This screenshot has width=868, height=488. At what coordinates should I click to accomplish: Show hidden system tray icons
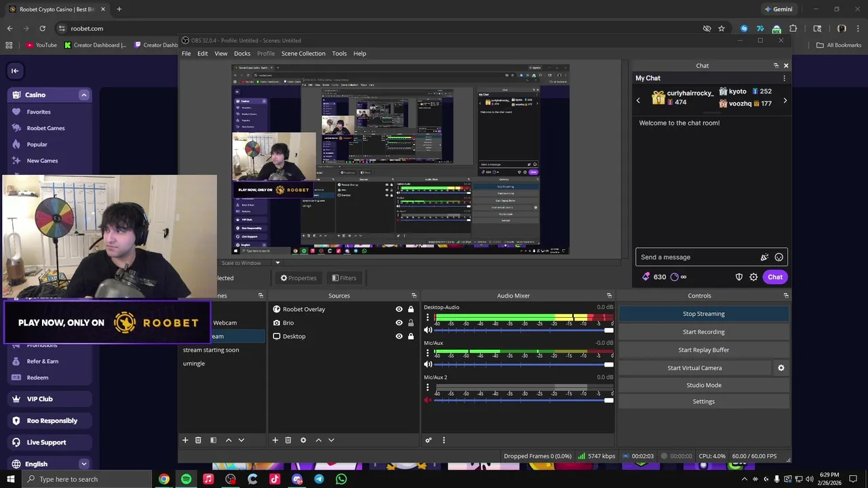[x=745, y=479]
